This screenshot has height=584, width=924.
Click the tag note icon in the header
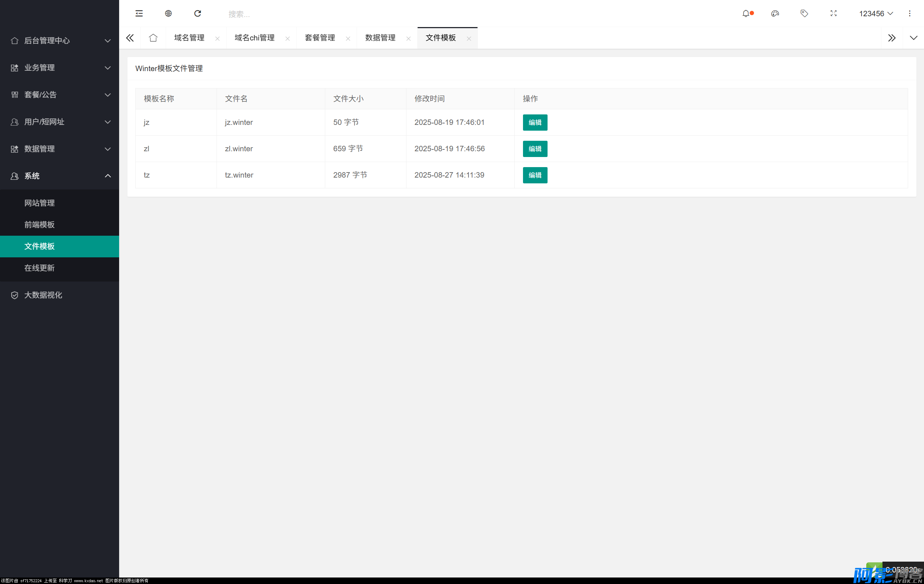click(804, 13)
